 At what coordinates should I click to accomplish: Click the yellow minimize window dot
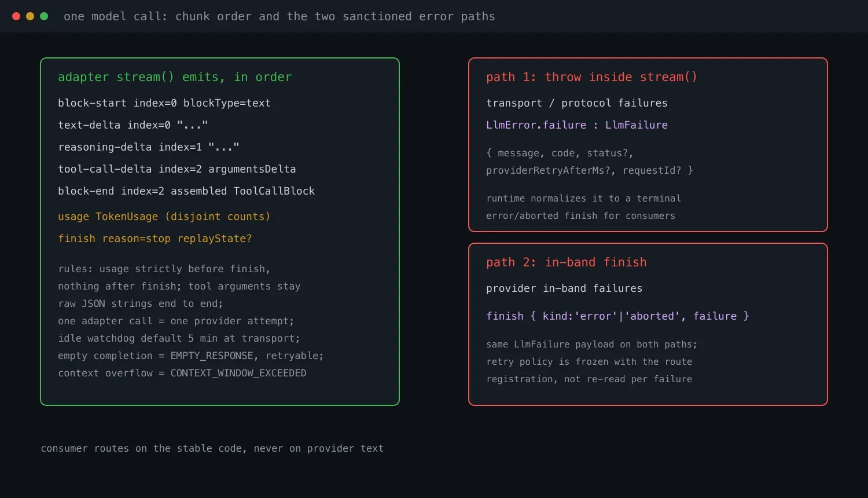point(30,16)
